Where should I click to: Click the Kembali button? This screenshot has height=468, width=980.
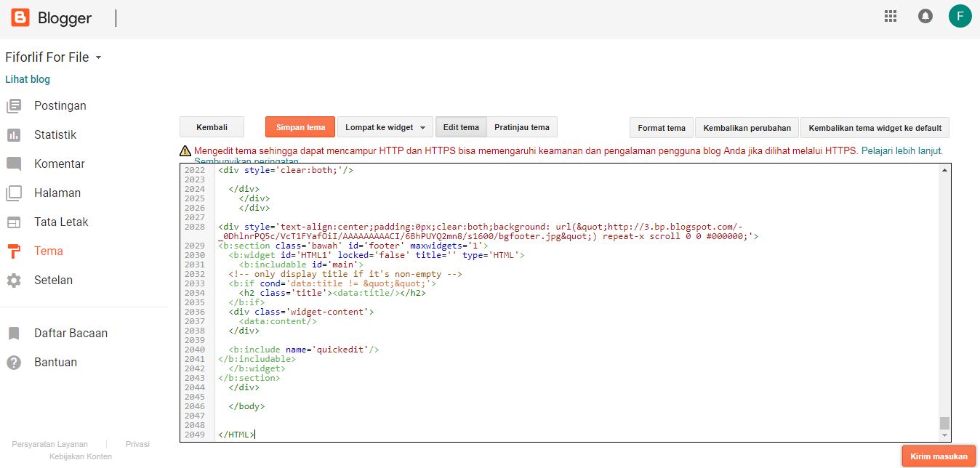212,127
